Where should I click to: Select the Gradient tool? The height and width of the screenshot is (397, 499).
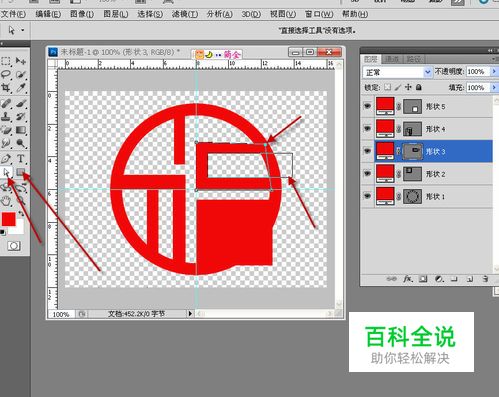pyautogui.click(x=21, y=130)
